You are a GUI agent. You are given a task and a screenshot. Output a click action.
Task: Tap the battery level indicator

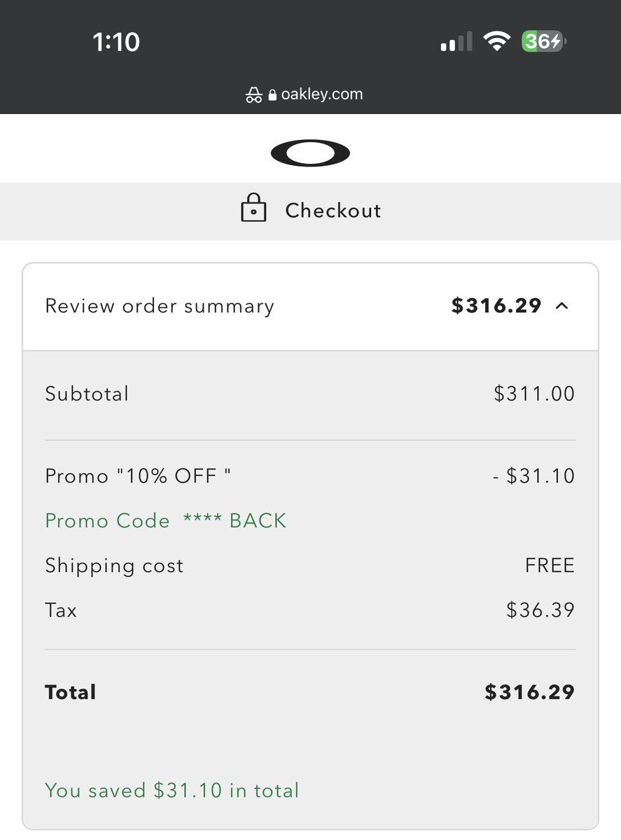(x=543, y=42)
